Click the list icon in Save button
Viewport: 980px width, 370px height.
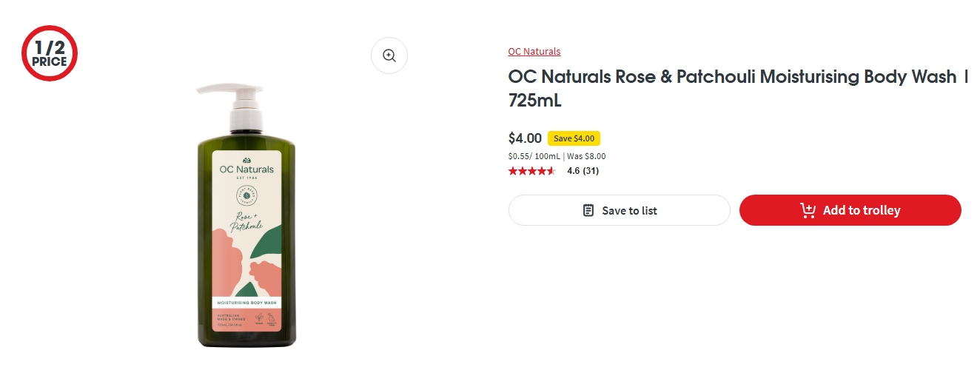[588, 211]
